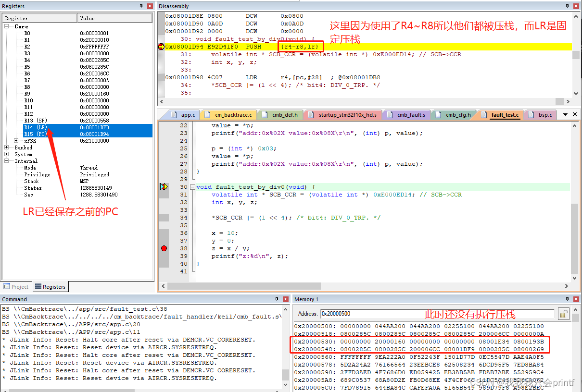
Task: Select the R13 (SP) register row
Action: tap(77, 121)
